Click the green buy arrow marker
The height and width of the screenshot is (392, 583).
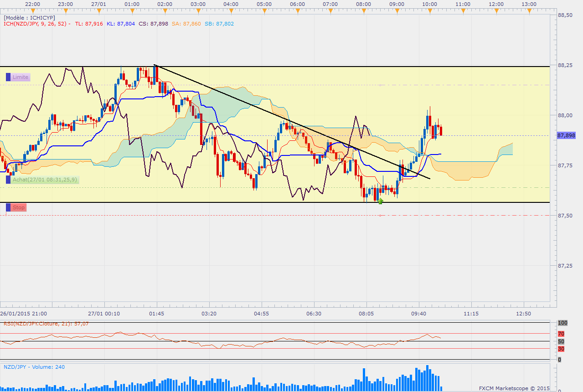click(380, 200)
